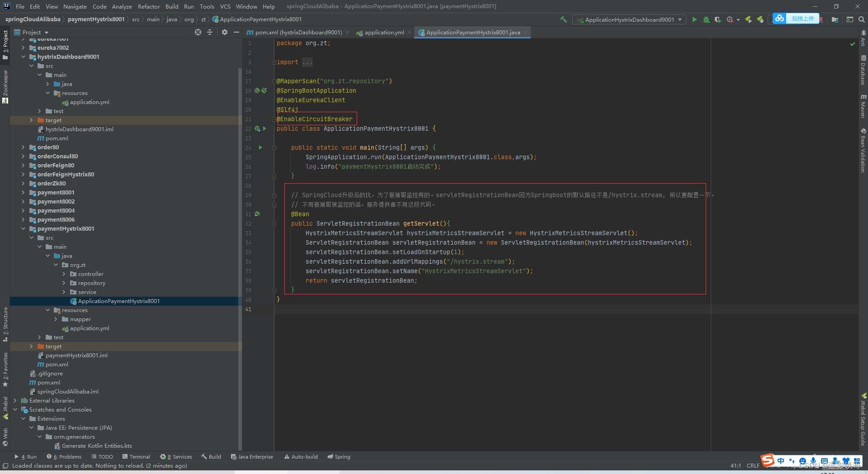The width and height of the screenshot is (868, 474).
Task: Expand the eureka7002 module
Action: [24, 47]
